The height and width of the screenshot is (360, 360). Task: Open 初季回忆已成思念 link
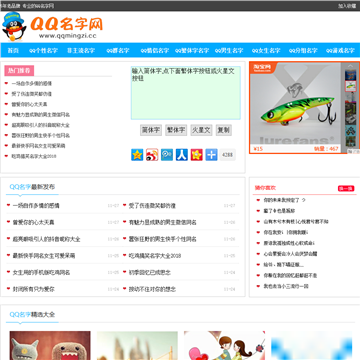click(x=150, y=272)
